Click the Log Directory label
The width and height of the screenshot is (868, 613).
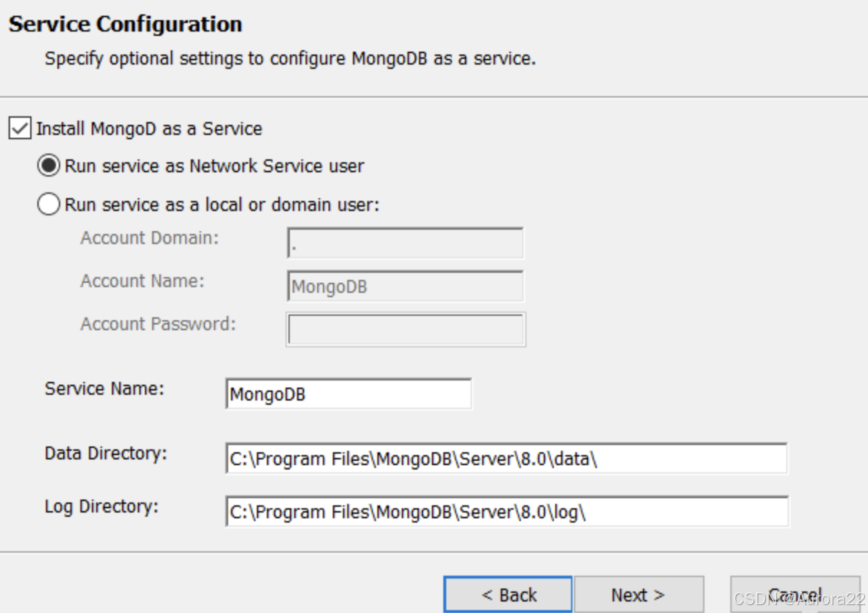point(102,507)
